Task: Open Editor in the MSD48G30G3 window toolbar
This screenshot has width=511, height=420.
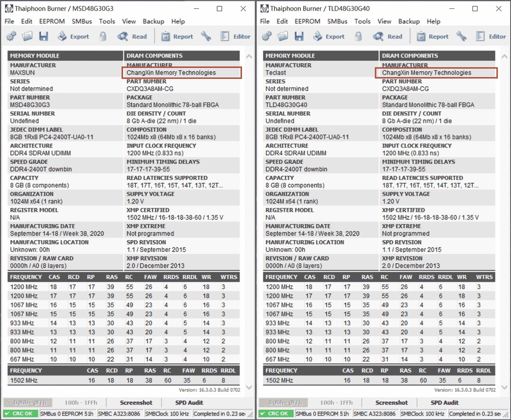Action: coord(235,36)
